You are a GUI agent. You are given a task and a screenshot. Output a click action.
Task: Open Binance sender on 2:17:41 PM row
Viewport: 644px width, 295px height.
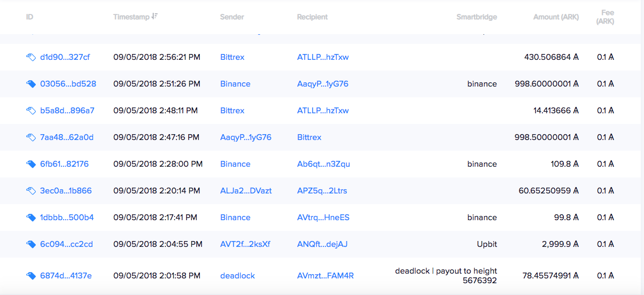coord(235,218)
